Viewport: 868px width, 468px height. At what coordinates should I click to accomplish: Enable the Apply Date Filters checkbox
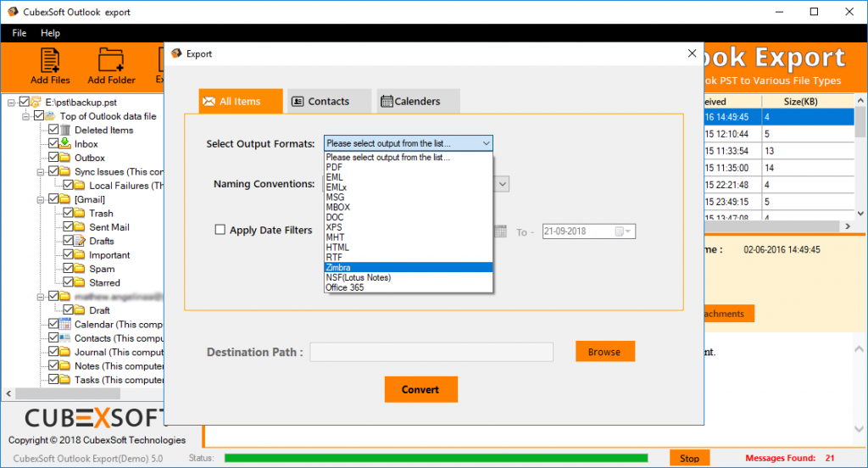click(220, 230)
